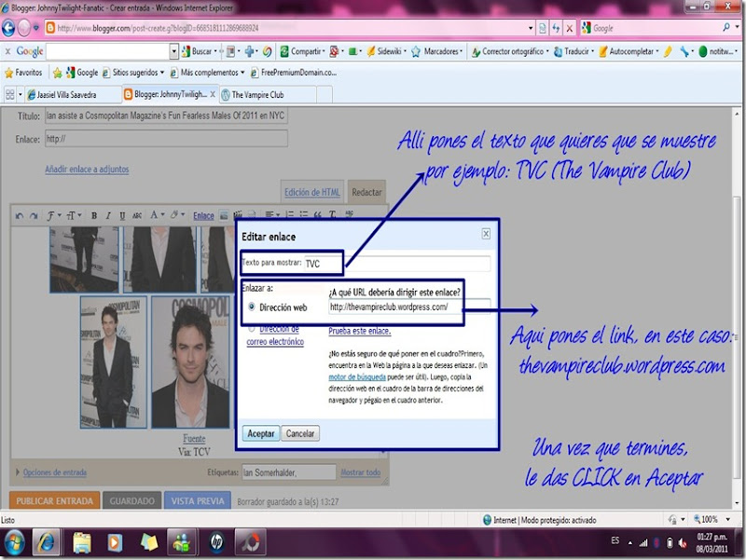This screenshot has height=560, width=746.
Task: Open Windows Media Player from taskbar
Action: click(x=115, y=542)
